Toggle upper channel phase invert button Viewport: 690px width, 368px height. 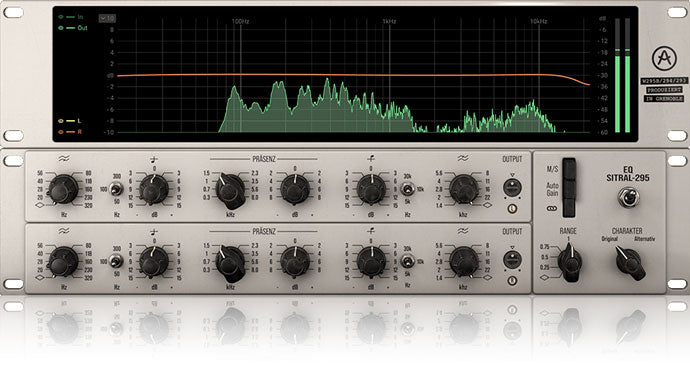point(512,209)
